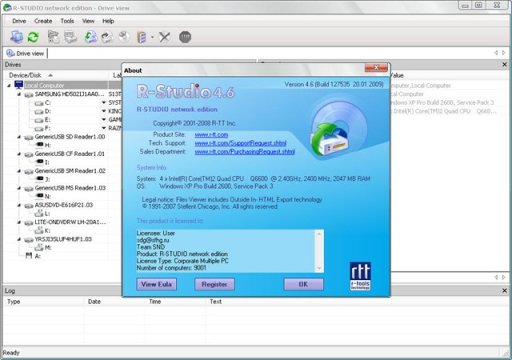The height and width of the screenshot is (360, 512).
Task: Click the Create Virtual RAID toolbar icon
Action: pyautogui.click(x=142, y=37)
